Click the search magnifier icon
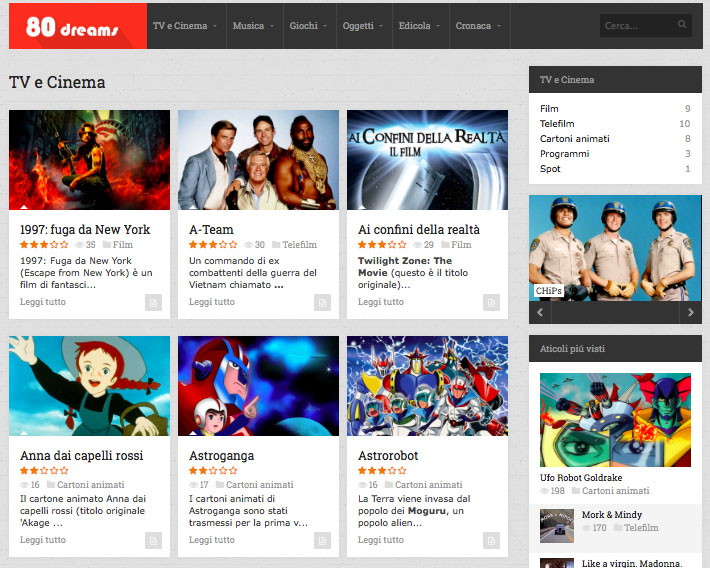Image resolution: width=710 pixels, height=568 pixels. point(682,24)
